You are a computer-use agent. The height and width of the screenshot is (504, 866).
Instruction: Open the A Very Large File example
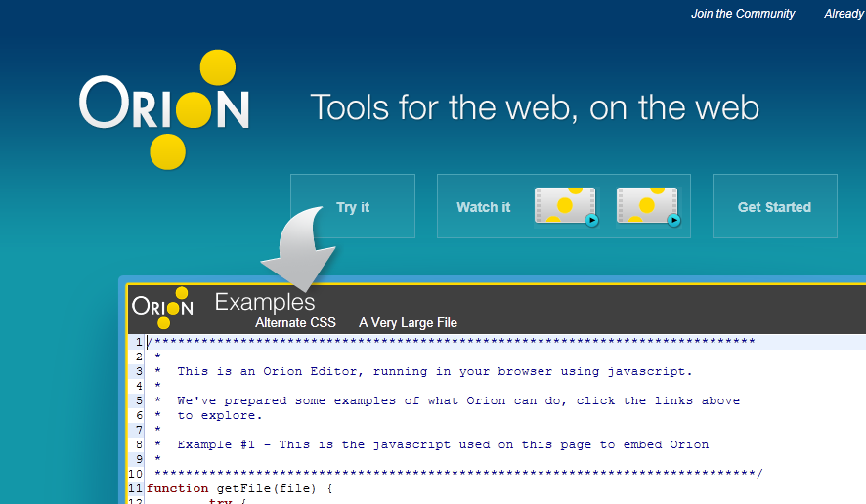[x=409, y=323]
